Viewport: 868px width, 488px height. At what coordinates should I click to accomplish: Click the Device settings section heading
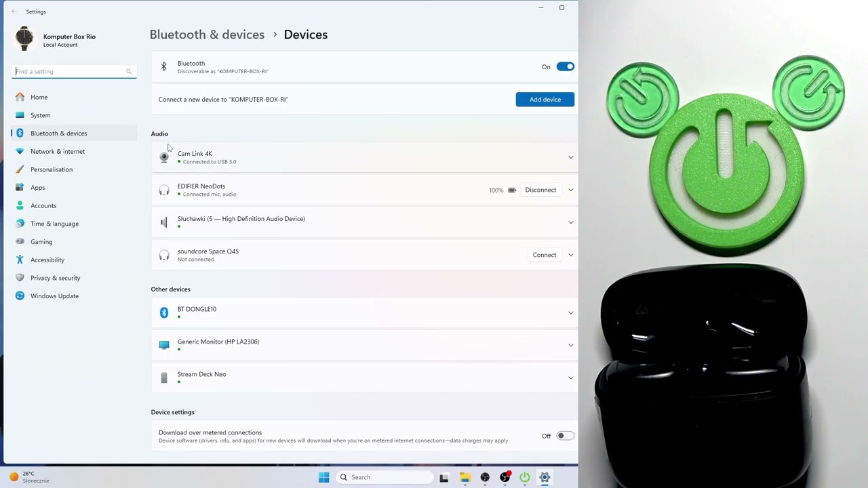point(172,412)
